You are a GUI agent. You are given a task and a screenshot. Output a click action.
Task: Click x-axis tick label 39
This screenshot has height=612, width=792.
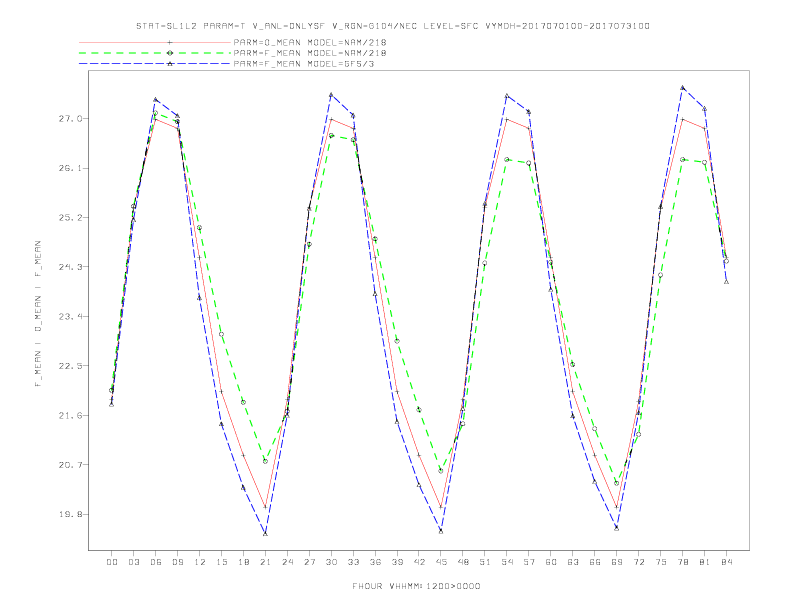397,562
